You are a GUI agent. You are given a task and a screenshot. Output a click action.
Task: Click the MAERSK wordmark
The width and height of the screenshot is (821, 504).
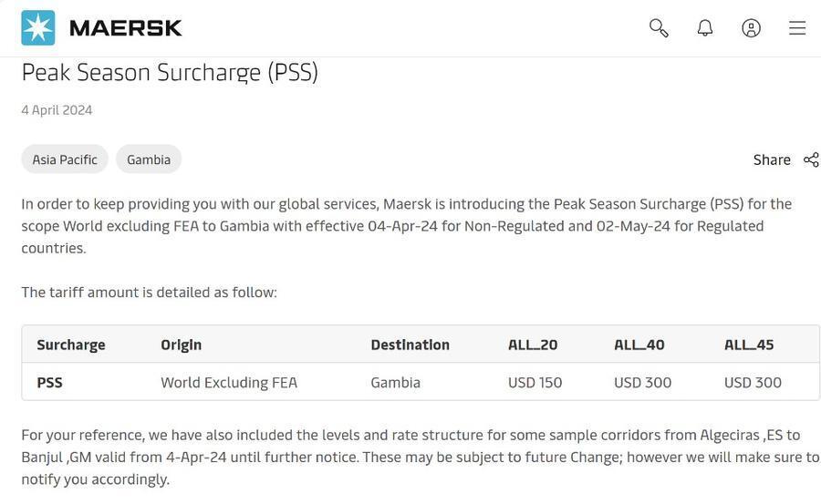126,28
